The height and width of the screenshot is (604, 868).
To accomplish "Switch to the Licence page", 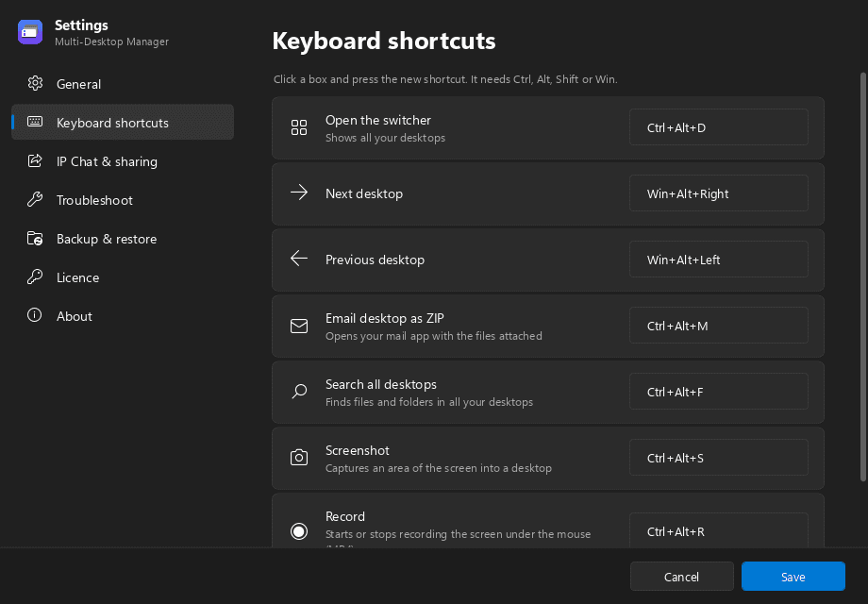I will pos(123,277).
